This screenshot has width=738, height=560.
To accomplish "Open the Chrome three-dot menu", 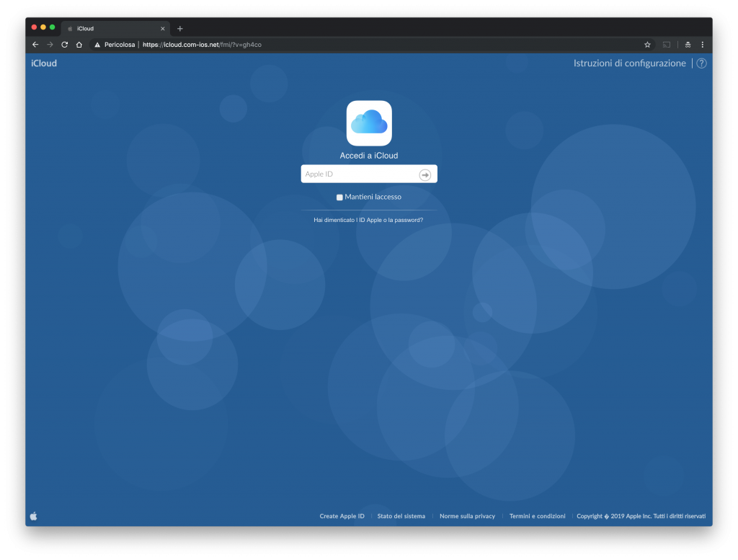I will (x=702, y=45).
